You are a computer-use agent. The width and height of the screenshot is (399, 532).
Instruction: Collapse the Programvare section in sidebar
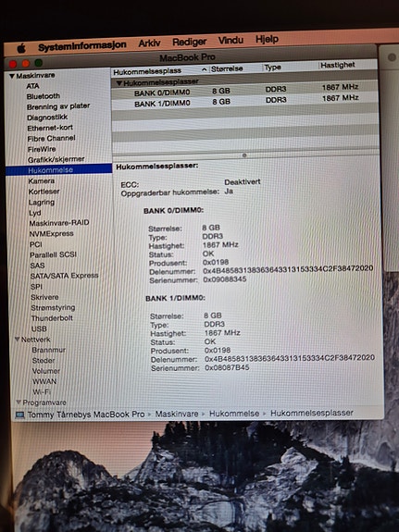tap(19, 402)
